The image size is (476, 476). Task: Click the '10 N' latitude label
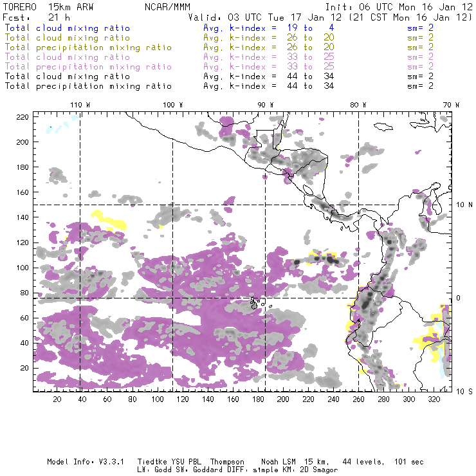pyautogui.click(x=464, y=205)
